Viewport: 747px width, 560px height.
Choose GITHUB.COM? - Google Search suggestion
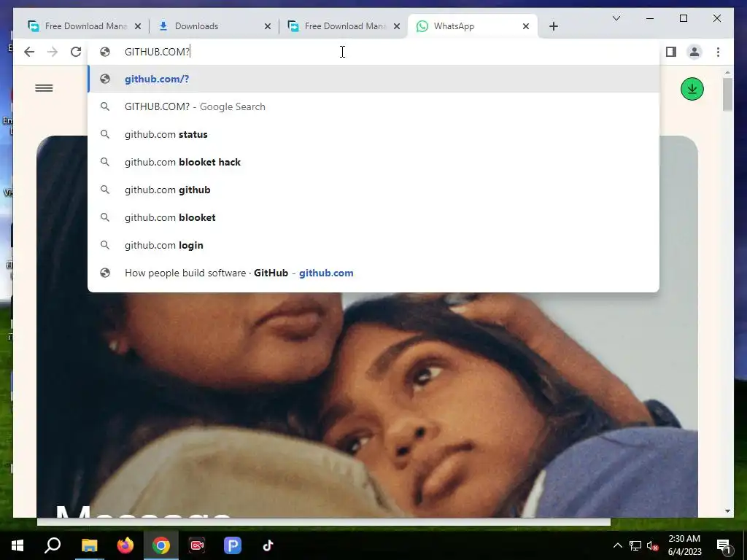pos(373,106)
